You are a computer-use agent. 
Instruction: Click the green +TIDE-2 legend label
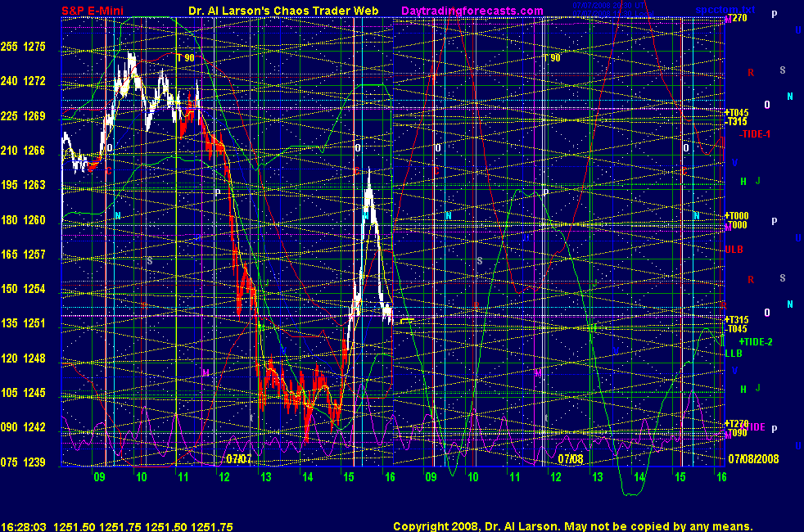[756, 342]
